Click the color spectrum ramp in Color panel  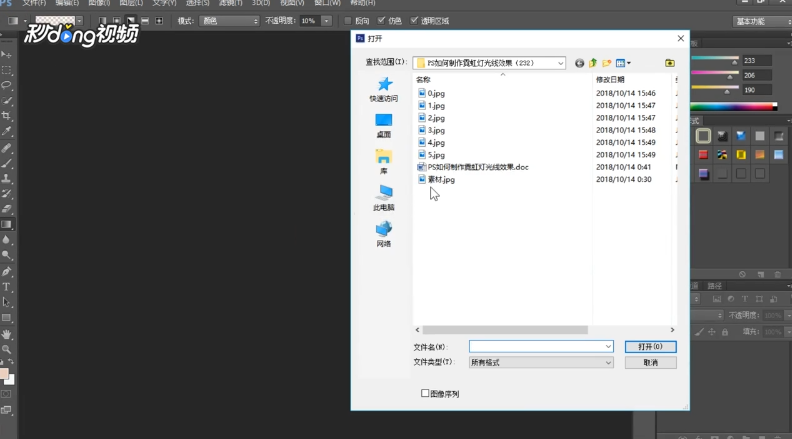pyautogui.click(x=734, y=107)
